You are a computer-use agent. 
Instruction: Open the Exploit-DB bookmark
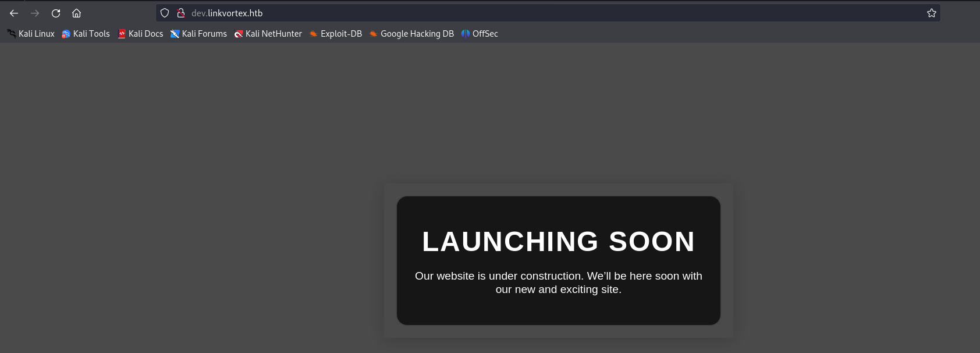coord(335,34)
